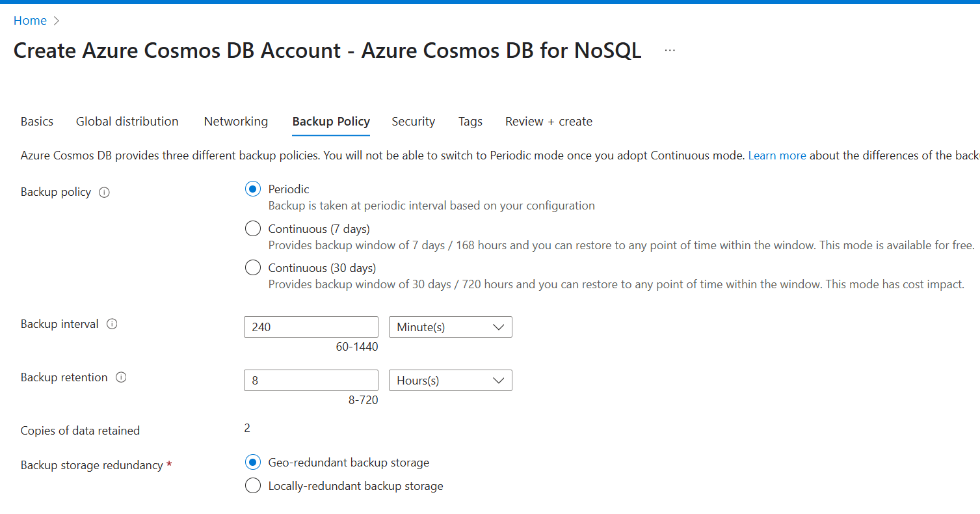Click the 60-1440 range hint
Image resolution: width=980 pixels, height=514 pixels.
point(357,347)
